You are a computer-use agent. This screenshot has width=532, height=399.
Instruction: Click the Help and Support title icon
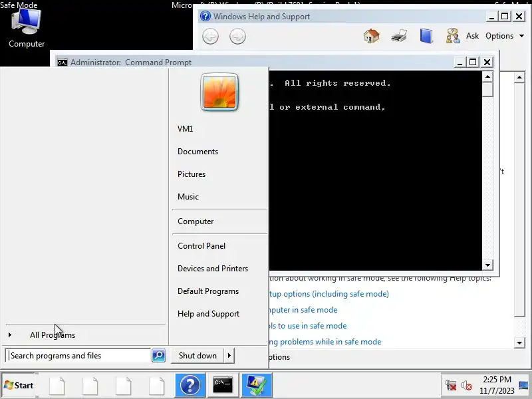coord(205,16)
